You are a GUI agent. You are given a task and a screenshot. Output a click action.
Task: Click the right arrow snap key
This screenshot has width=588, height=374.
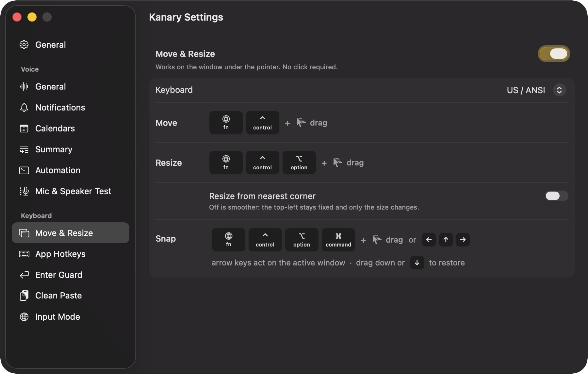463,240
